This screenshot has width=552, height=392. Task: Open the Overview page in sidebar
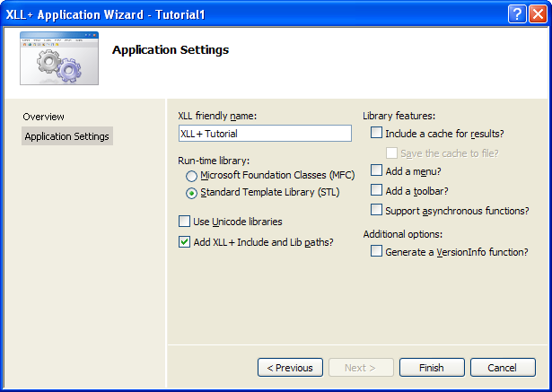pyautogui.click(x=44, y=117)
